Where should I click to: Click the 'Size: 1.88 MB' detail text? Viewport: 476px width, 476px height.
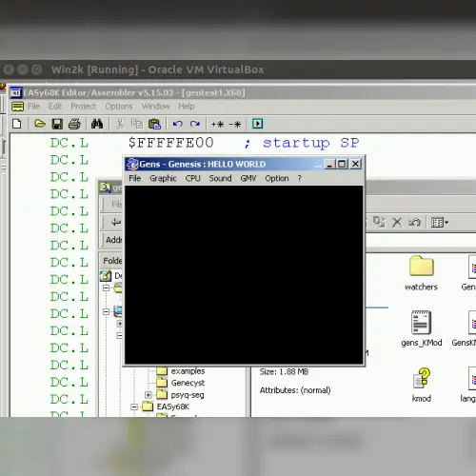[284, 371]
